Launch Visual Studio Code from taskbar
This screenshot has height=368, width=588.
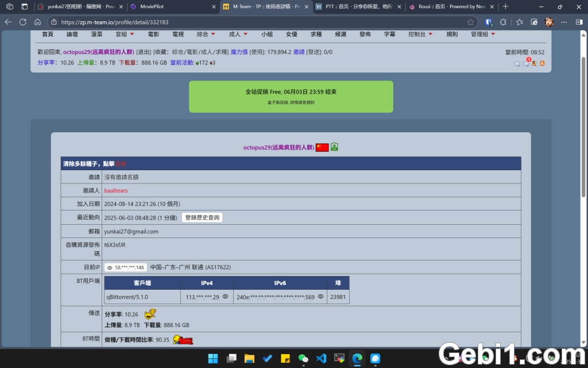322,359
